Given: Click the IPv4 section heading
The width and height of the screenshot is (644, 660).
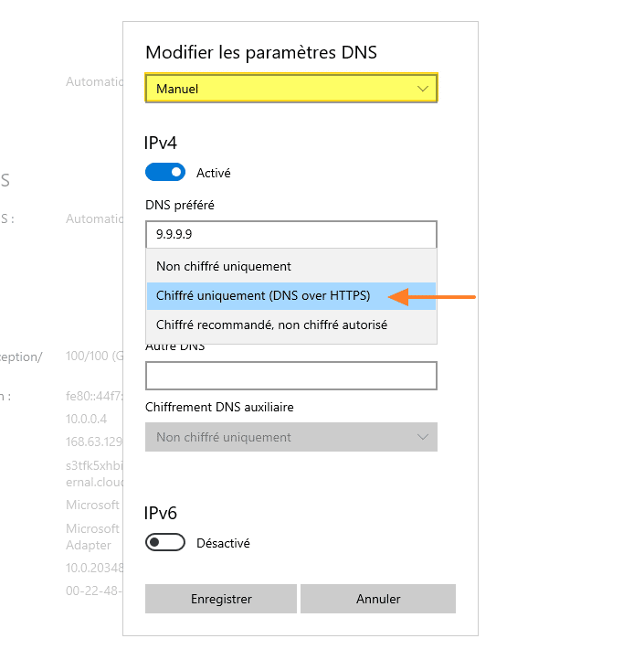Looking at the screenshot, I should (x=161, y=143).
